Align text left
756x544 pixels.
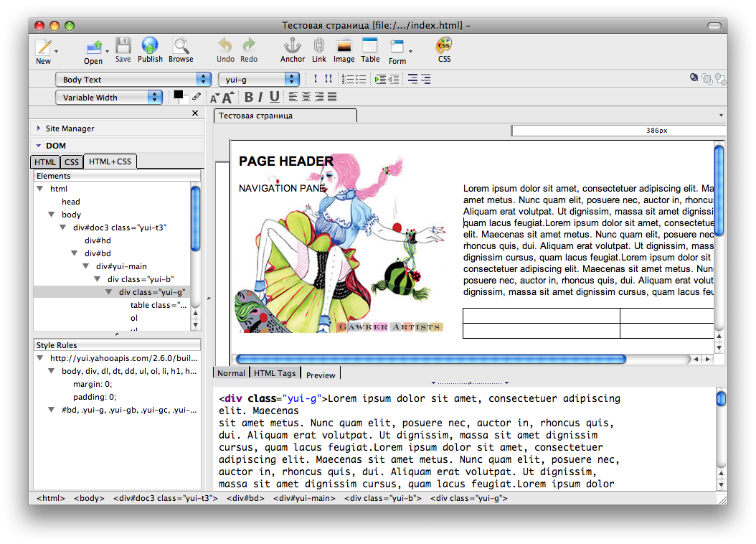293,97
